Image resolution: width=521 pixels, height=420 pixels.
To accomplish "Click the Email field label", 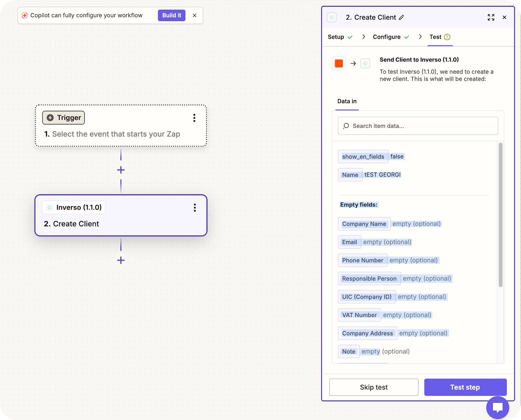I will pyautogui.click(x=350, y=242).
